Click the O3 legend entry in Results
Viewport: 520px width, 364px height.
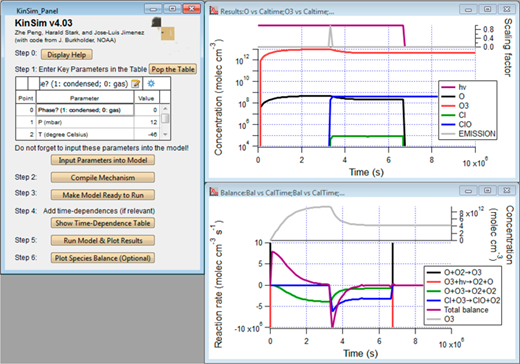coord(456,106)
